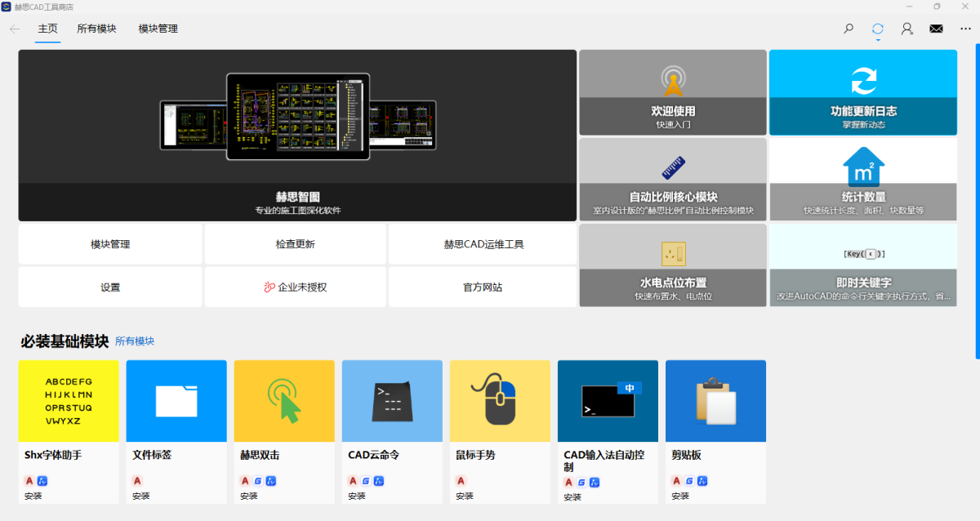980x521 pixels.
Task: Open the search icon in the toolbar
Action: 848,28
